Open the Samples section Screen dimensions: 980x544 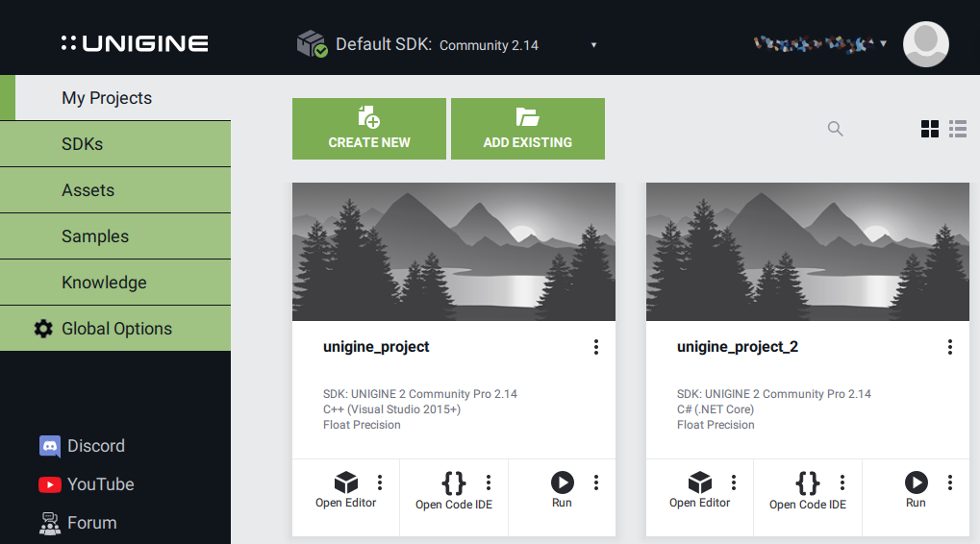click(115, 236)
